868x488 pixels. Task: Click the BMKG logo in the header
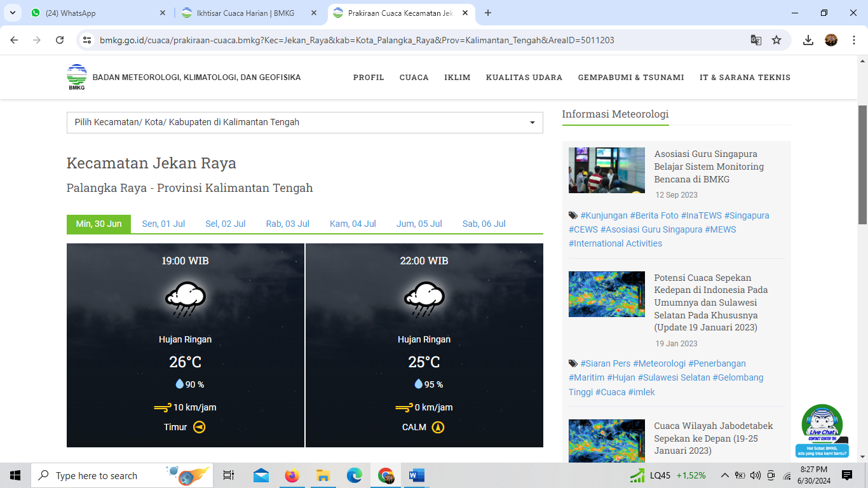[77, 78]
